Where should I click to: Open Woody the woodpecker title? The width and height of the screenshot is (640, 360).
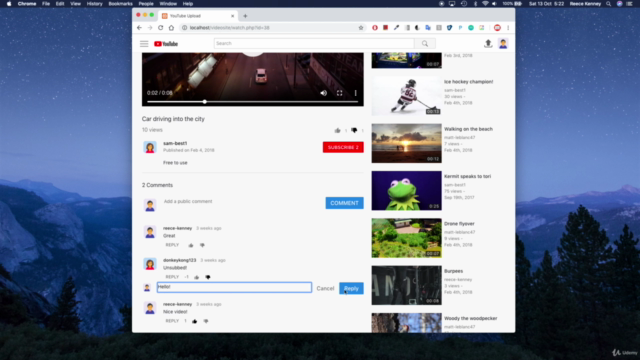pos(471,318)
